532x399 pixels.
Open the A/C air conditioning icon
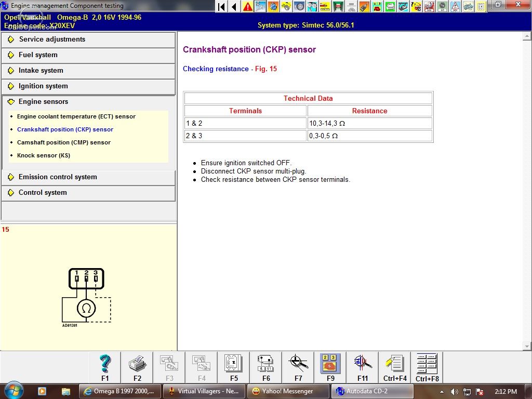tap(442, 6)
